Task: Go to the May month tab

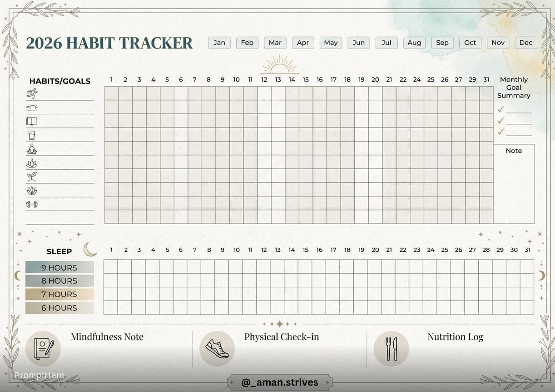Action: (331, 43)
